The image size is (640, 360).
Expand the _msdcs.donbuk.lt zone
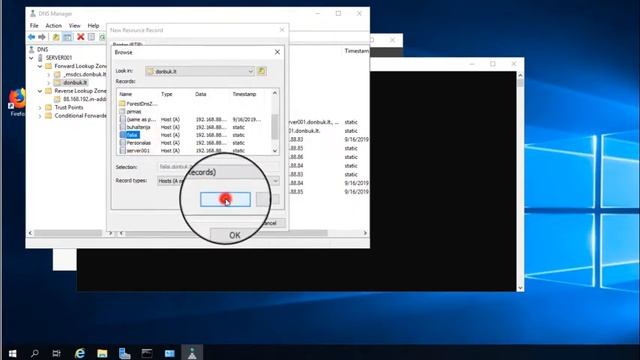(49, 75)
